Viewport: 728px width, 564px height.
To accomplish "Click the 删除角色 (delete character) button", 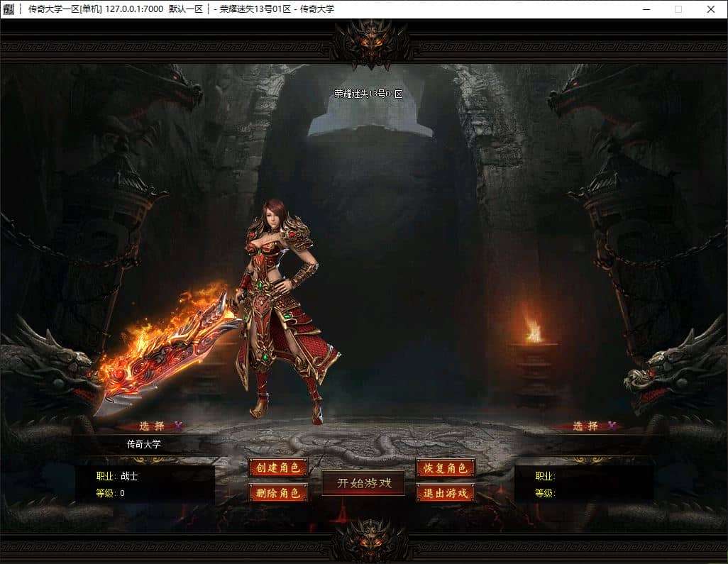I will (x=278, y=492).
